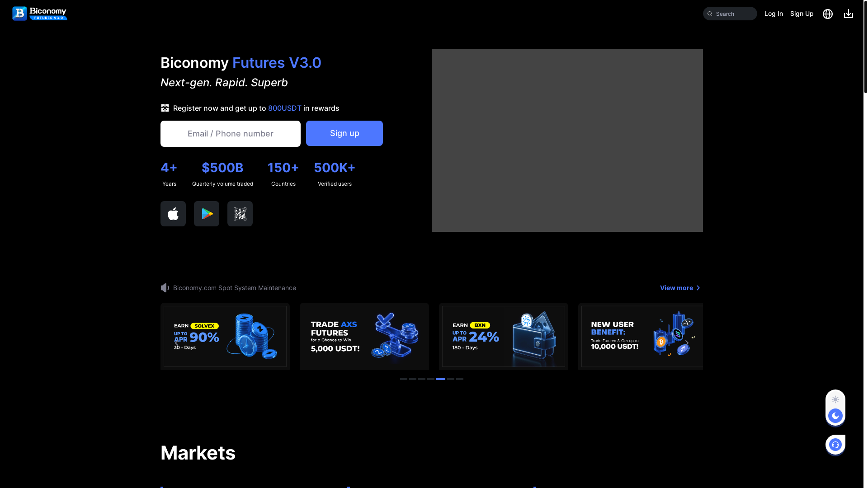Click the blue Sign up button

click(344, 133)
